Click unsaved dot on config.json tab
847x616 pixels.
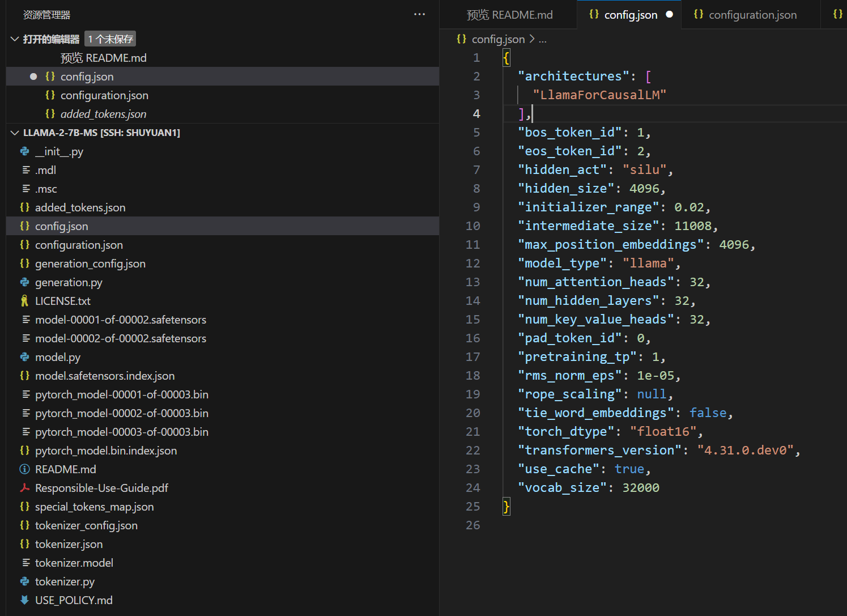click(670, 15)
